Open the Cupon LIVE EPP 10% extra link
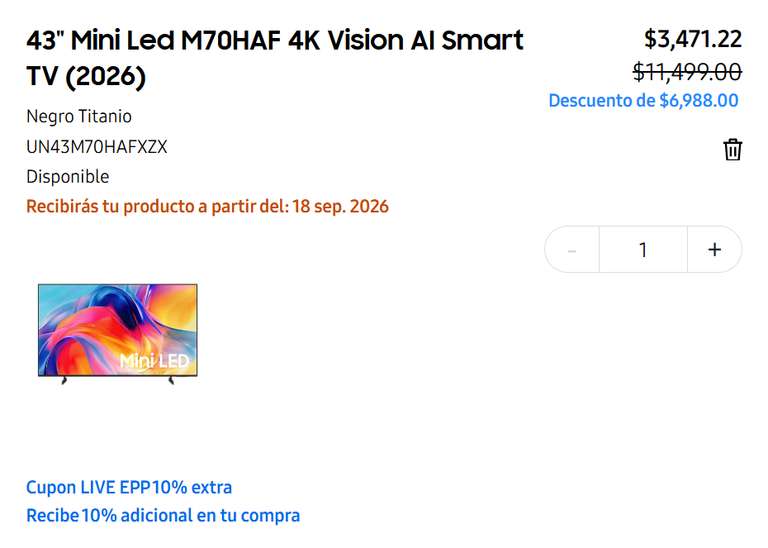This screenshot has height=548, width=768. (129, 487)
